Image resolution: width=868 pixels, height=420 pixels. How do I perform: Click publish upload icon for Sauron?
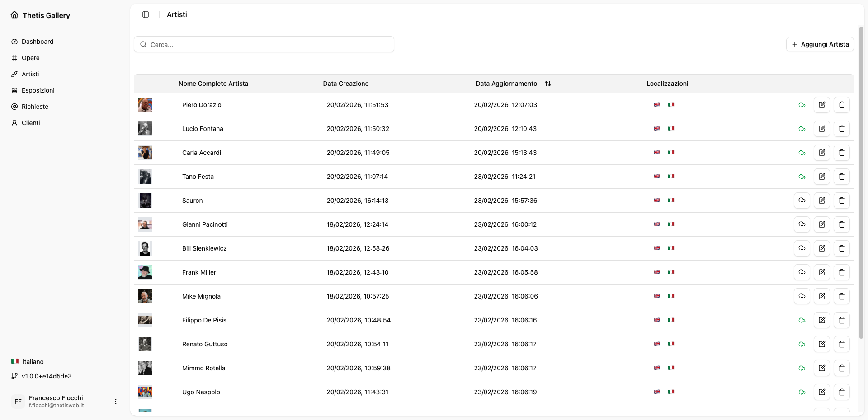(802, 201)
